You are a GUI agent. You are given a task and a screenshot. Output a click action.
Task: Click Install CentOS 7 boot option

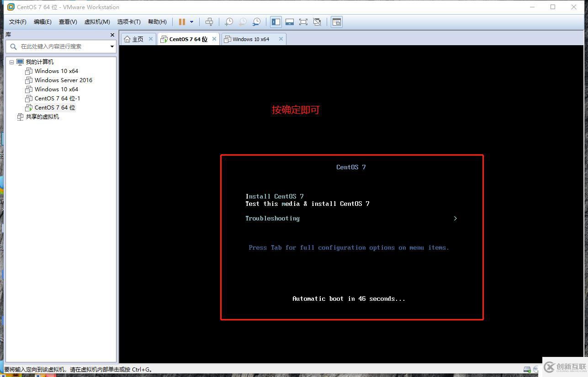point(275,196)
